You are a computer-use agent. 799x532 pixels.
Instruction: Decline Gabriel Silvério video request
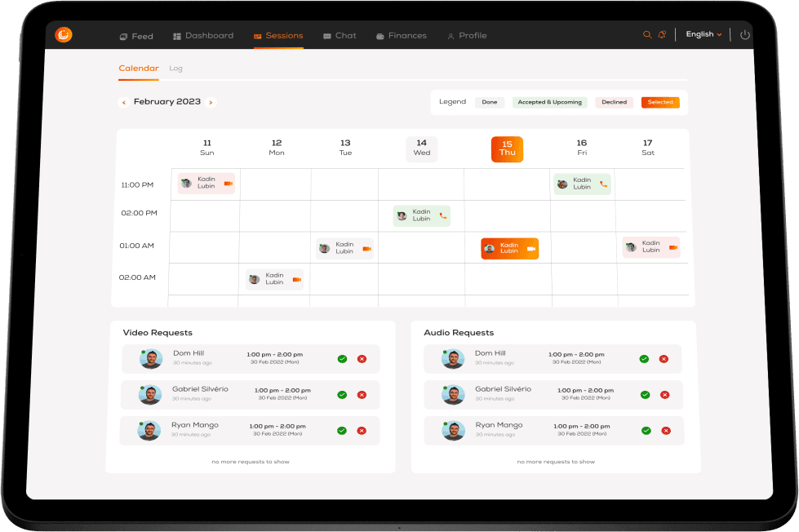coord(362,394)
